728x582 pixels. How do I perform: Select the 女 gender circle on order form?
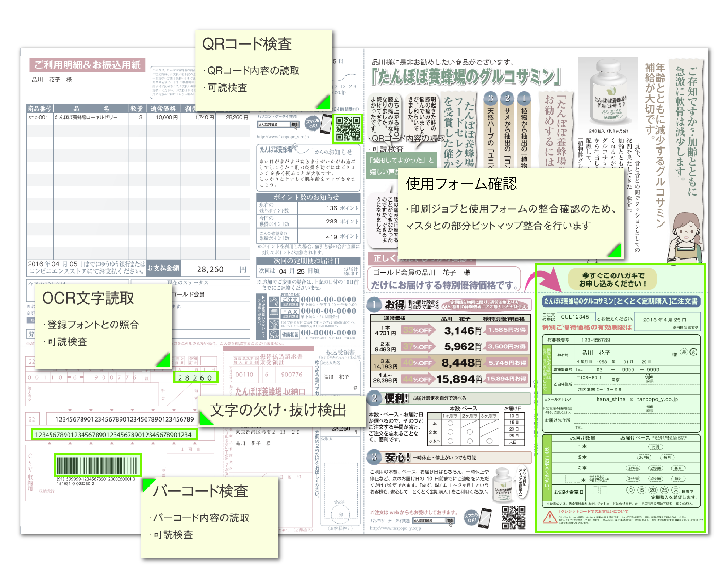(694, 352)
